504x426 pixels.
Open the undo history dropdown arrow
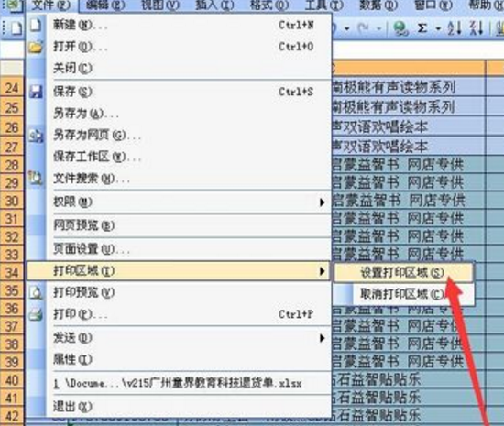(x=346, y=29)
